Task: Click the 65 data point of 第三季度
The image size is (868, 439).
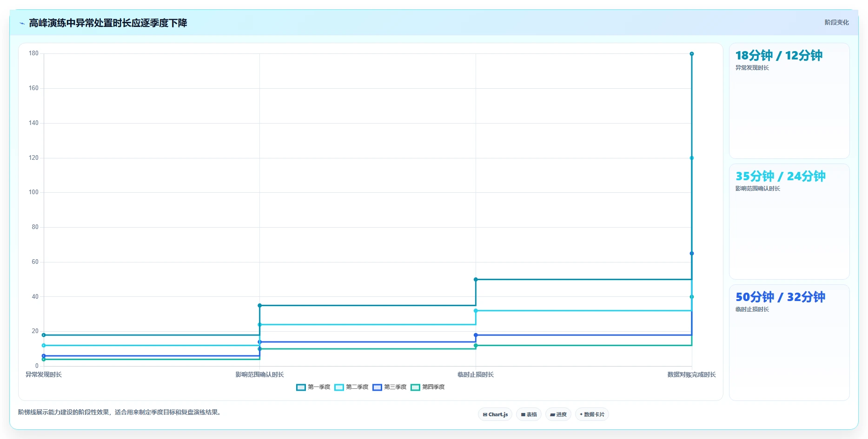Action: [x=692, y=254]
